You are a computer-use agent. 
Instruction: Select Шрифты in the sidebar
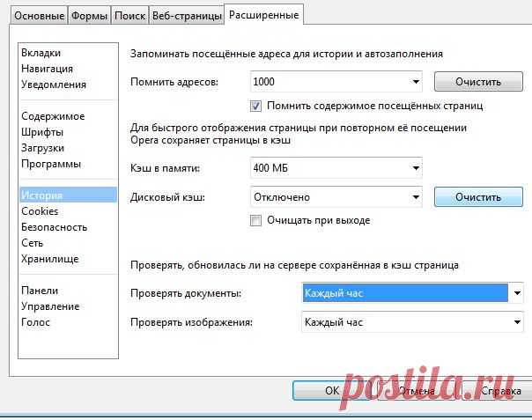click(42, 132)
